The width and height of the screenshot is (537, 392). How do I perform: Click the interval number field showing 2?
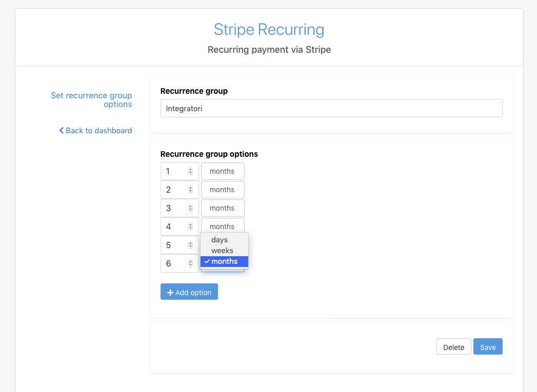tap(180, 190)
